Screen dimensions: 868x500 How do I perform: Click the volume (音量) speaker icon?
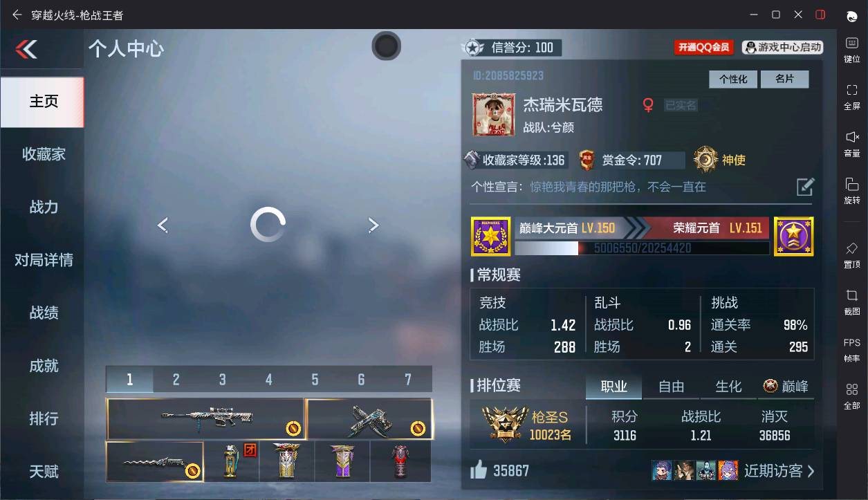(852, 137)
